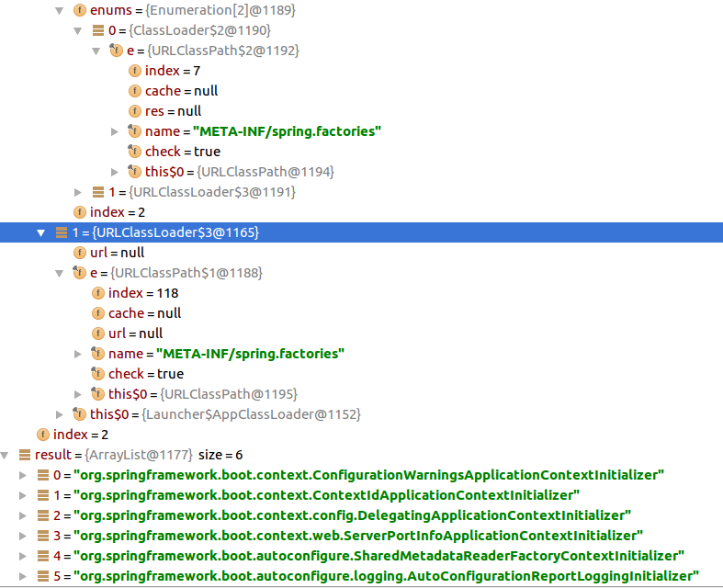The width and height of the screenshot is (723, 588).
Task: Collapse the enums Enumeration[2]@1189 node
Action: click(x=60, y=10)
